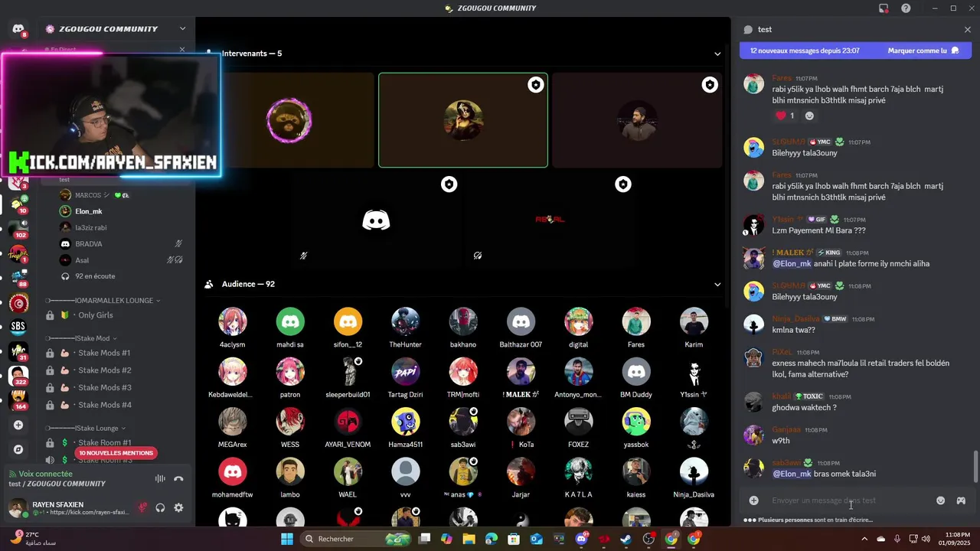Viewport: 980px width, 551px height.
Task: Collapse the Intervenants section
Action: (717, 54)
